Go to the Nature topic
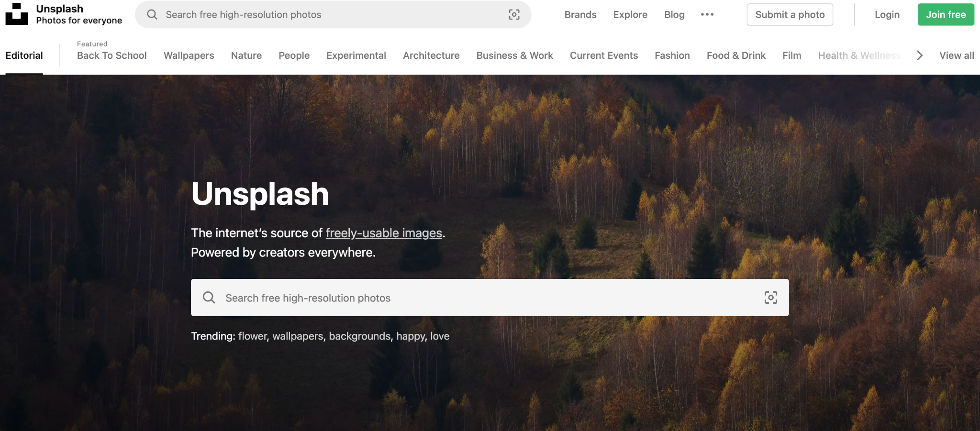 point(246,55)
